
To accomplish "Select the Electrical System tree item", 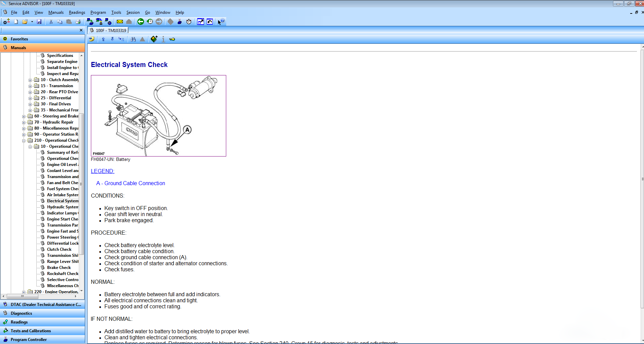I will coord(63,201).
